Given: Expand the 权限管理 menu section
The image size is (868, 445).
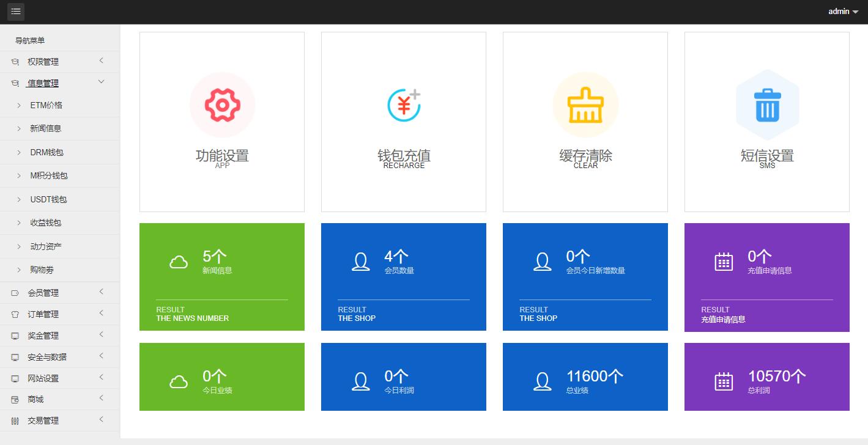Looking at the screenshot, I should tap(43, 61).
